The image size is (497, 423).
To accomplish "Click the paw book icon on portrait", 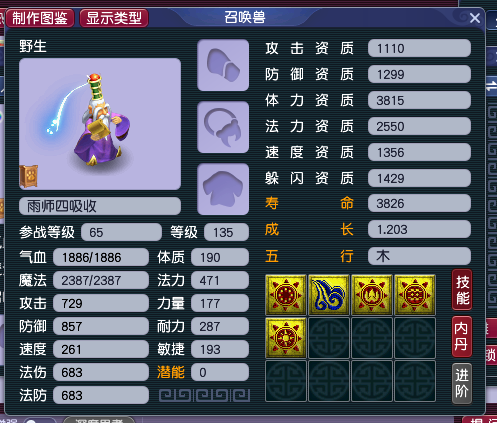I will 29,176.
